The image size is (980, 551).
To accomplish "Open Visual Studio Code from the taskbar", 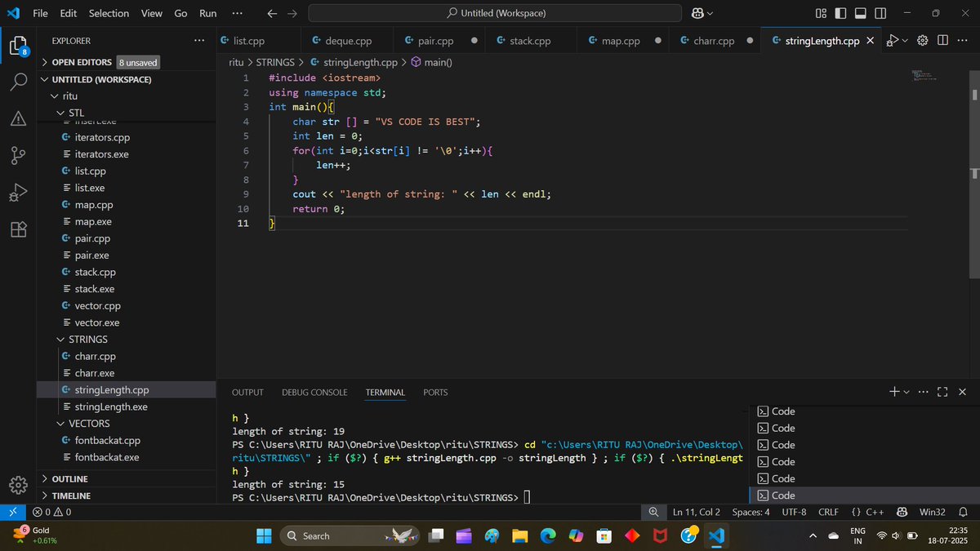I will 716,535.
